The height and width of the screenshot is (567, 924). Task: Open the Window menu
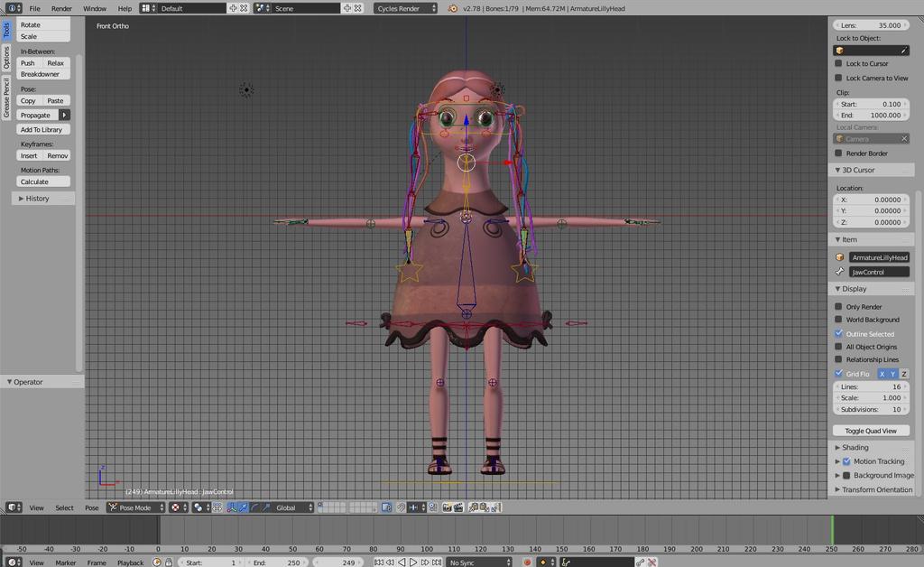click(x=94, y=8)
